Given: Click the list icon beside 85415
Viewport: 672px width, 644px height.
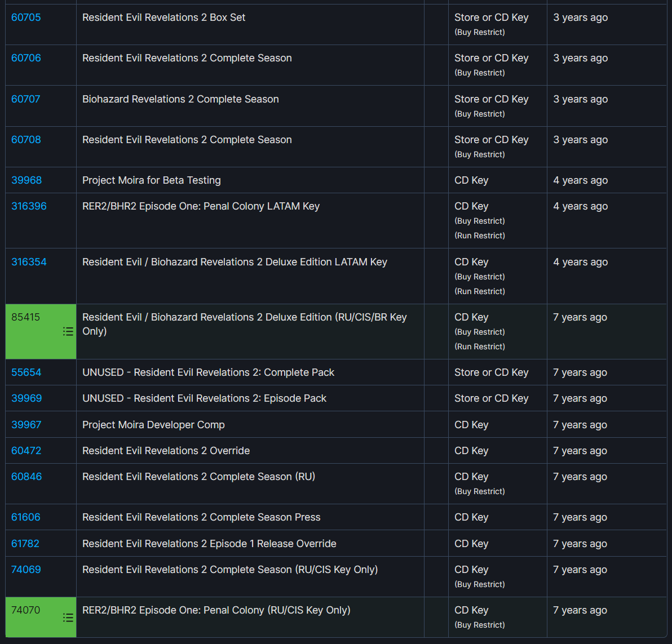Looking at the screenshot, I should pyautogui.click(x=68, y=331).
